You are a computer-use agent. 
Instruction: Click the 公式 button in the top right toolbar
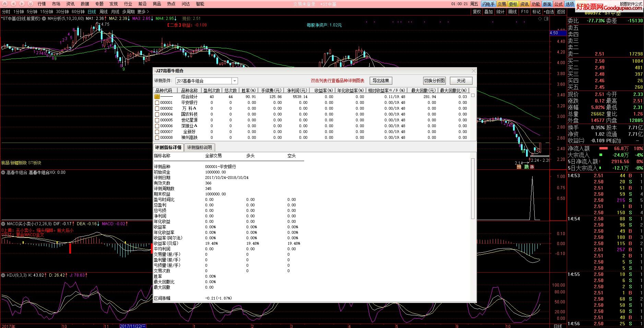click(558, 4)
